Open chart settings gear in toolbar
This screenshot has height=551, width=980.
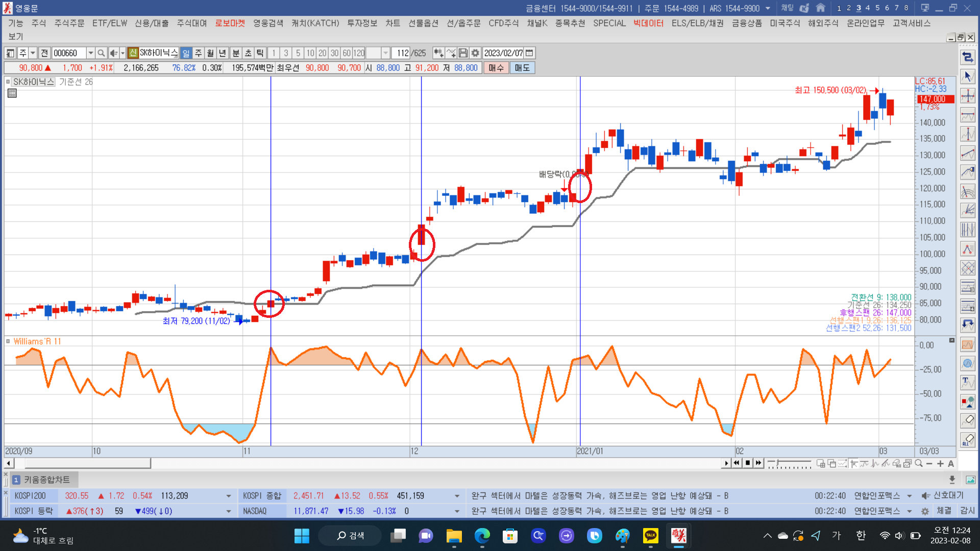pyautogui.click(x=475, y=53)
